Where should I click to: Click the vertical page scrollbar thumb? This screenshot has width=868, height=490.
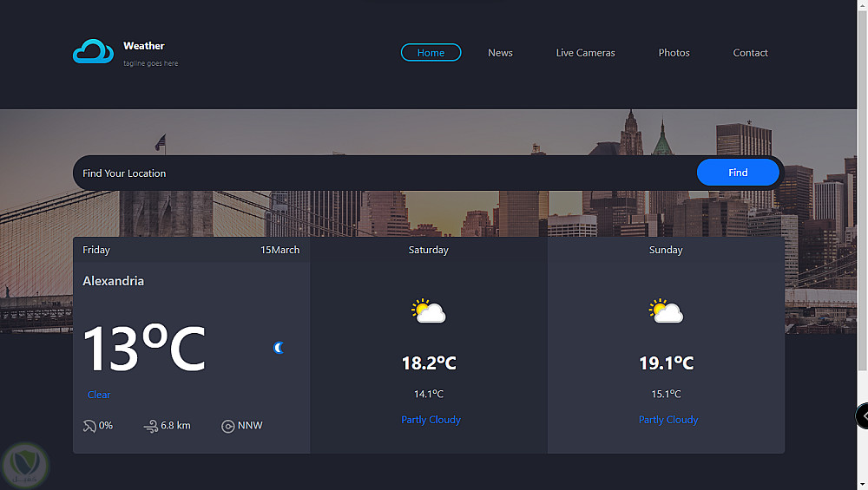click(863, 191)
